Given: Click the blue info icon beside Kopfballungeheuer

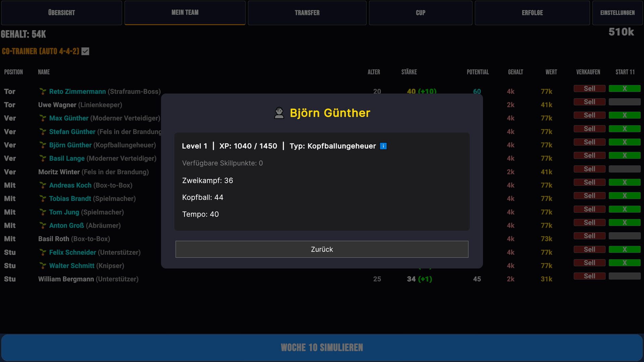Looking at the screenshot, I should point(383,146).
